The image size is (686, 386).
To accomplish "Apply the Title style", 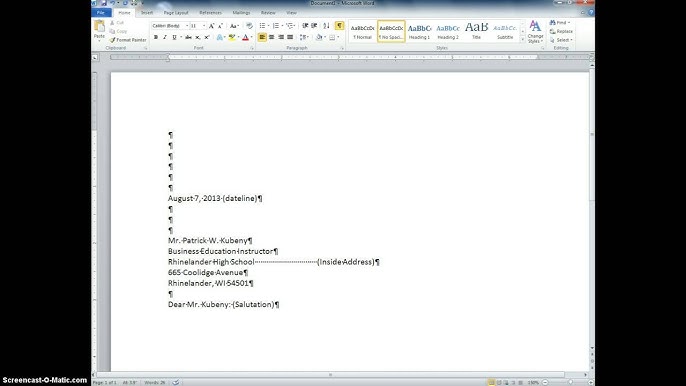I will click(476, 32).
